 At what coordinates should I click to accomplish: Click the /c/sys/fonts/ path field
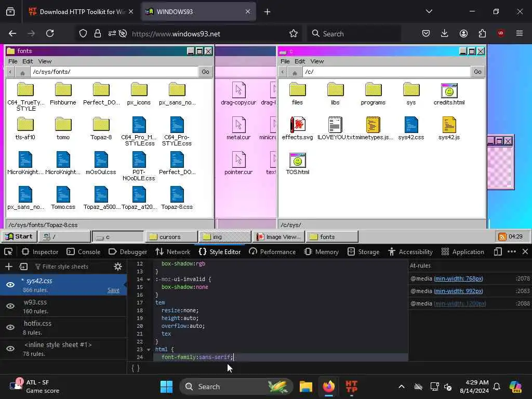pos(114,72)
